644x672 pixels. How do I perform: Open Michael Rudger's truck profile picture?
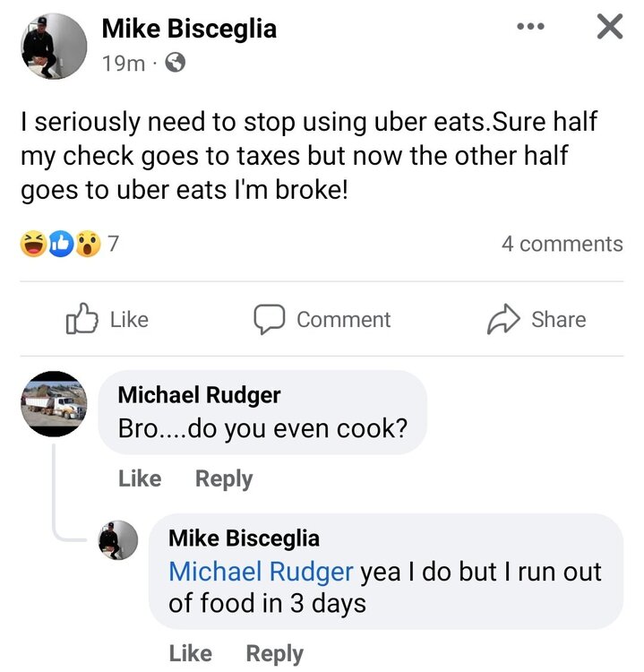point(54,404)
